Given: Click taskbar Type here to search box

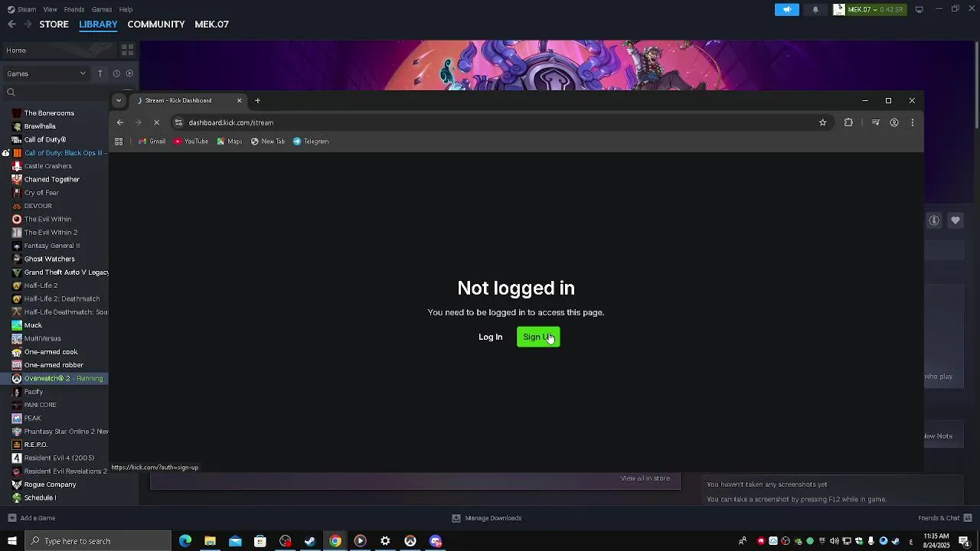Looking at the screenshot, I should tap(98, 541).
